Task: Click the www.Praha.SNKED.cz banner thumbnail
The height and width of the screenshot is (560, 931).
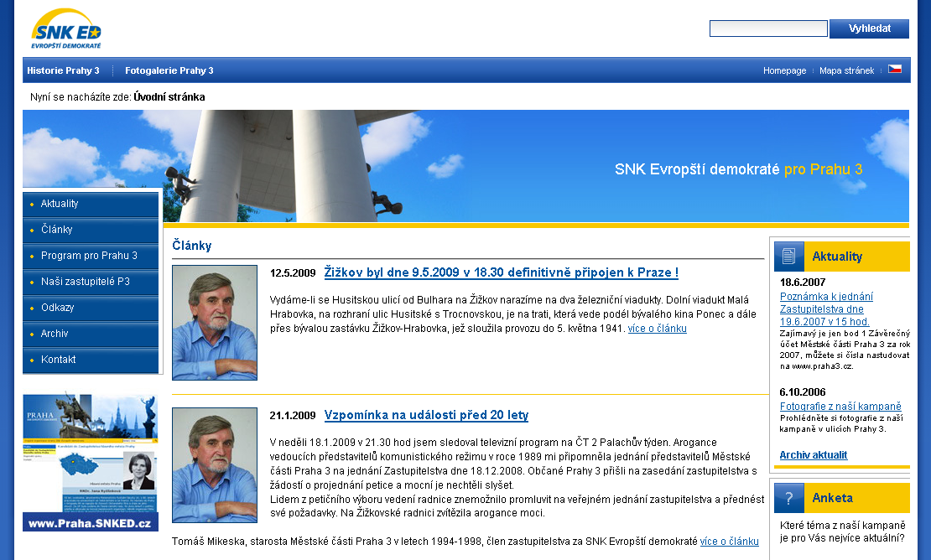Action: click(91, 462)
